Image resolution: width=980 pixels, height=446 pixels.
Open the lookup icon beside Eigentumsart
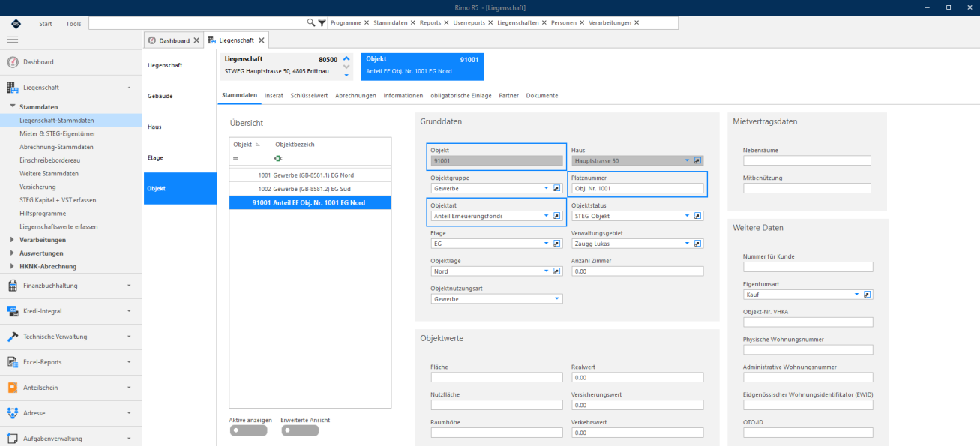coord(868,295)
